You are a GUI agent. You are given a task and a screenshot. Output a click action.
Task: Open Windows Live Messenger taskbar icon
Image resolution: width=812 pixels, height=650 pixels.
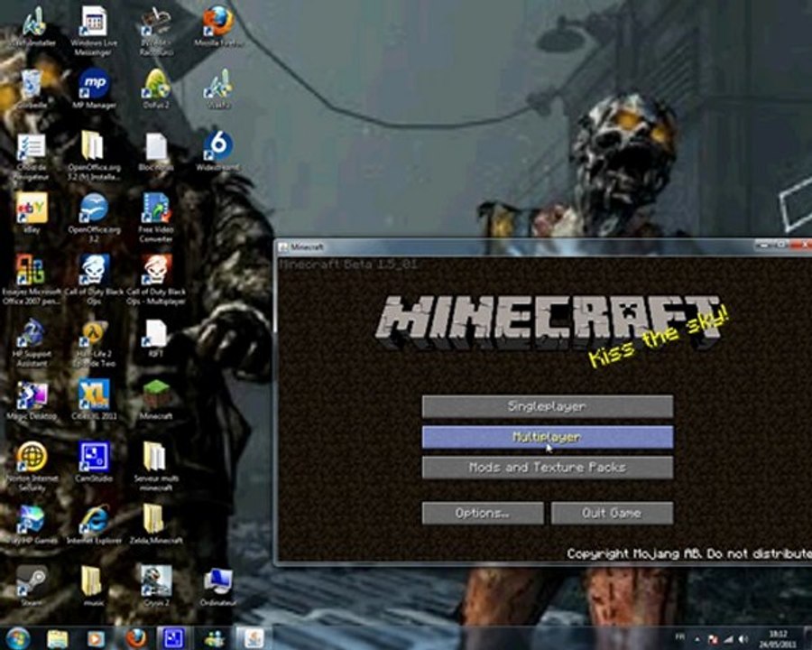215,639
